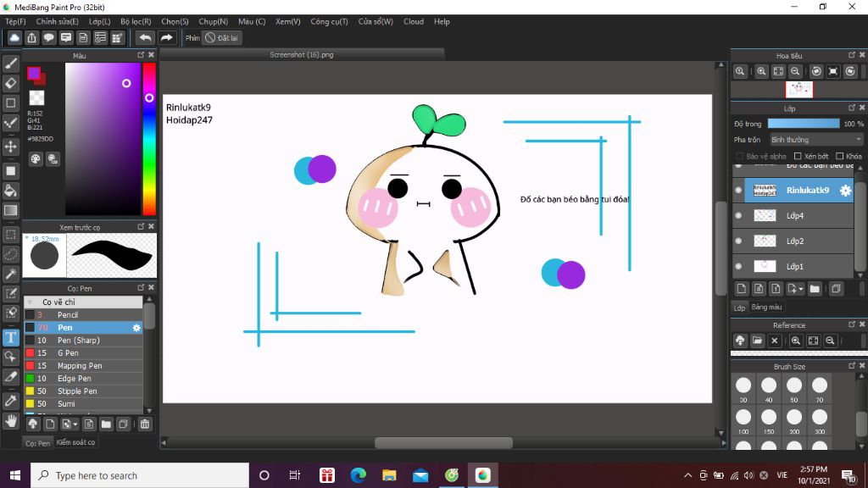Open add-layer dropdown arrow in Lớp panel
The image size is (868, 488).
pyautogui.click(x=800, y=289)
